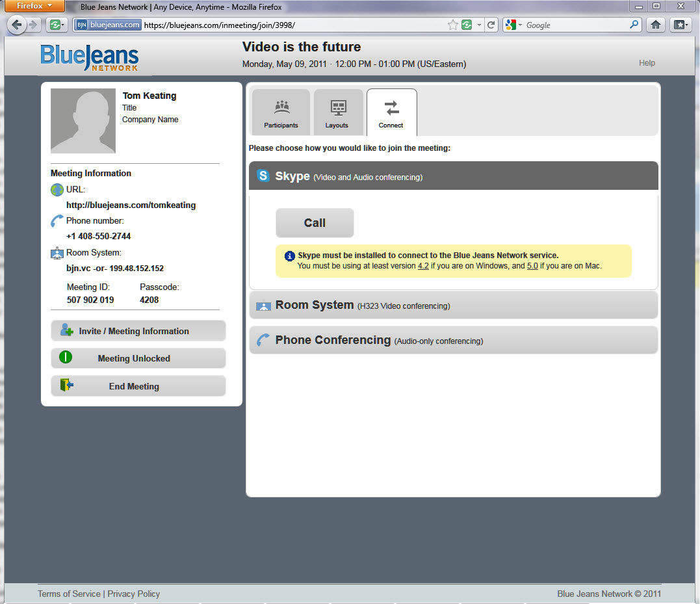Switch to the Layouts tab

coord(337,112)
